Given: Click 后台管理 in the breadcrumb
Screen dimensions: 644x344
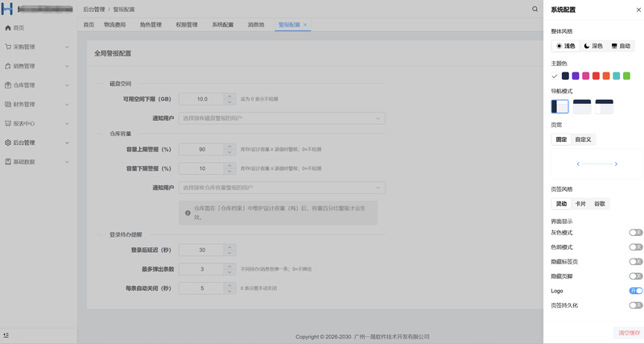Looking at the screenshot, I should coord(94,9).
